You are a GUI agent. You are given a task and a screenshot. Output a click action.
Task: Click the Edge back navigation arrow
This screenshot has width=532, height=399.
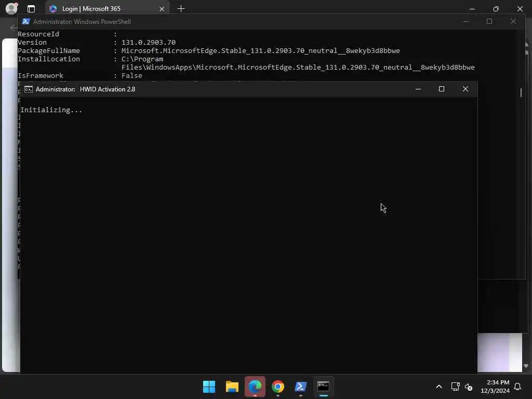pyautogui.click(x=14, y=28)
